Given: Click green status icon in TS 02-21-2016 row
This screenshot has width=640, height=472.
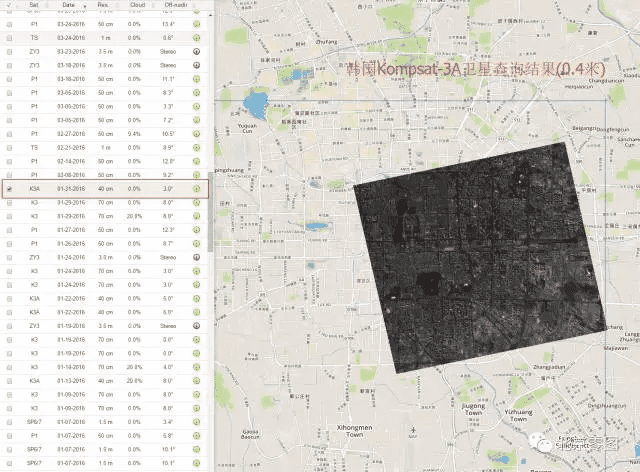Looking at the screenshot, I should pyautogui.click(x=196, y=148).
